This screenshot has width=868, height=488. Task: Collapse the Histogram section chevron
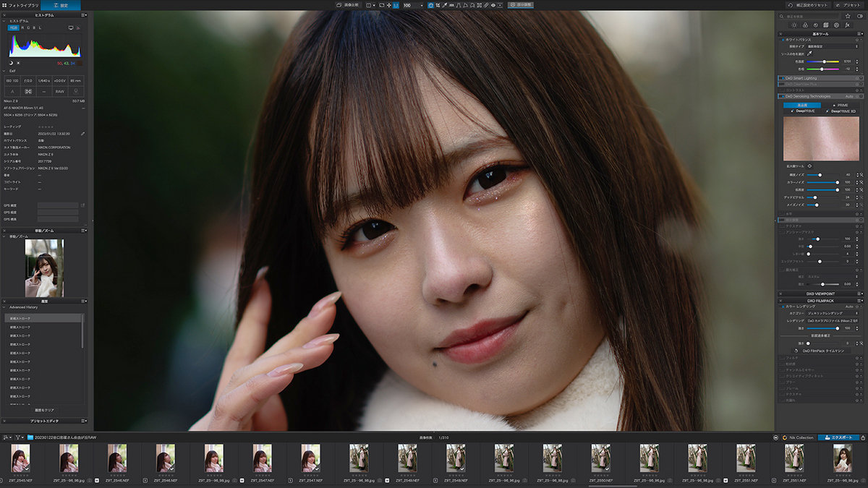tap(4, 21)
